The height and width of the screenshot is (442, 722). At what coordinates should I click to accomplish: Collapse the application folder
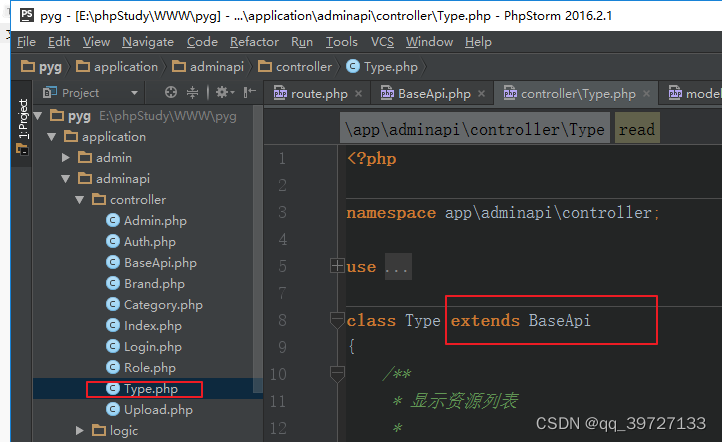click(52, 137)
